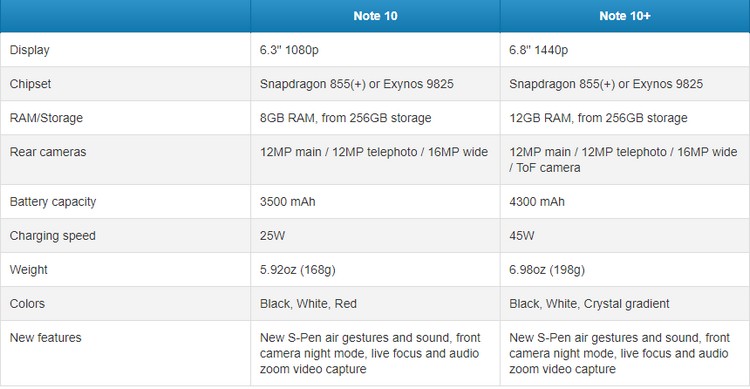Select the Battery capacity row label
This screenshot has height=389, width=750.
[53, 201]
